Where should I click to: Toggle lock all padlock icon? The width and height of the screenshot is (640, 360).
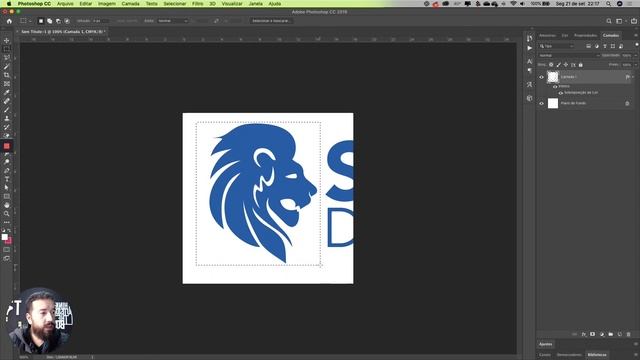pos(580,64)
